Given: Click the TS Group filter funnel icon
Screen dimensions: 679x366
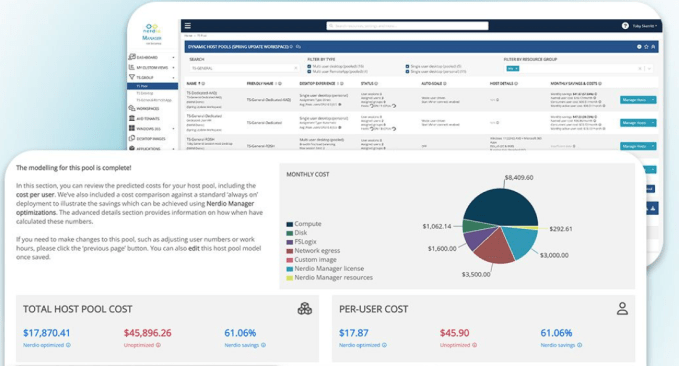Looking at the screenshot, I should click(132, 77).
